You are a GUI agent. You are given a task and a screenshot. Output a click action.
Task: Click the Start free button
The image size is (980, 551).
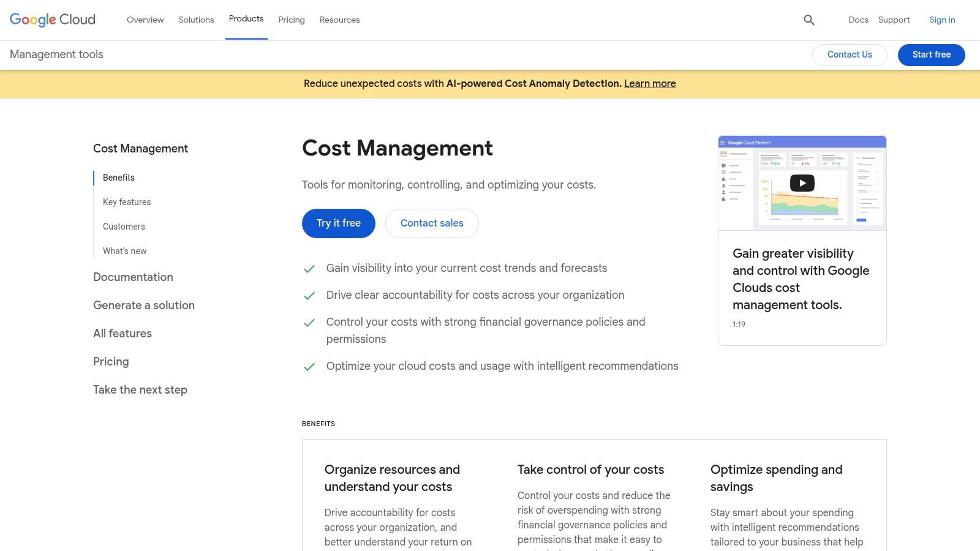pyautogui.click(x=931, y=54)
